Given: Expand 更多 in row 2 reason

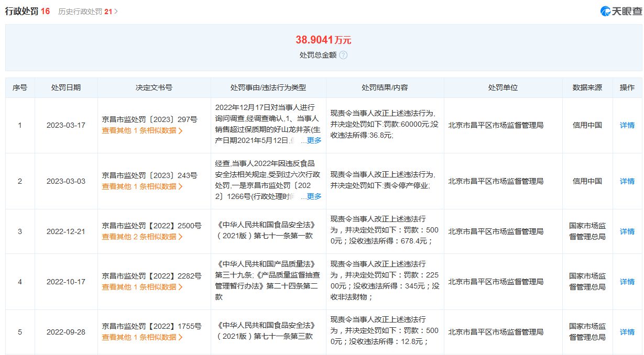Looking at the screenshot, I should click(x=314, y=196).
